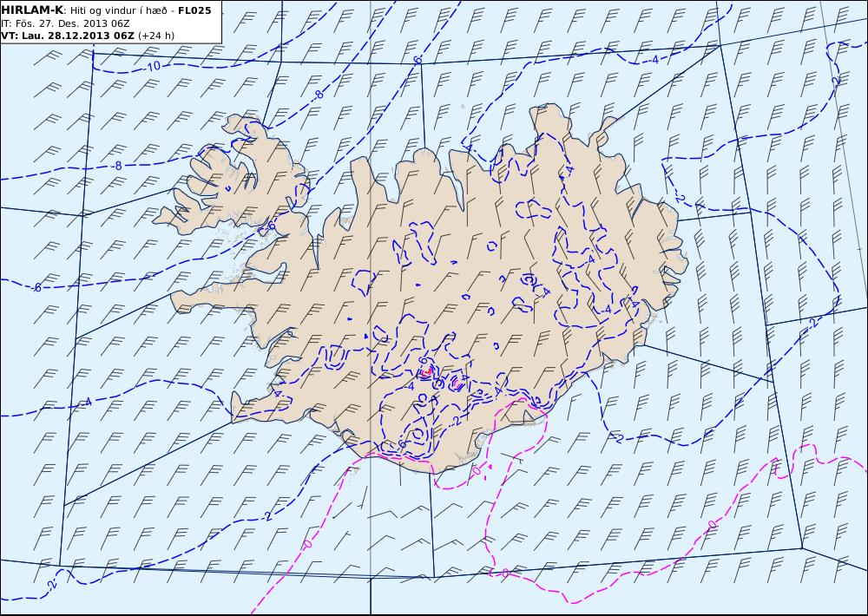Select the 'VT: Lau. 28.12.2013 06Z' valid time
The image size is (868, 616).
point(68,36)
